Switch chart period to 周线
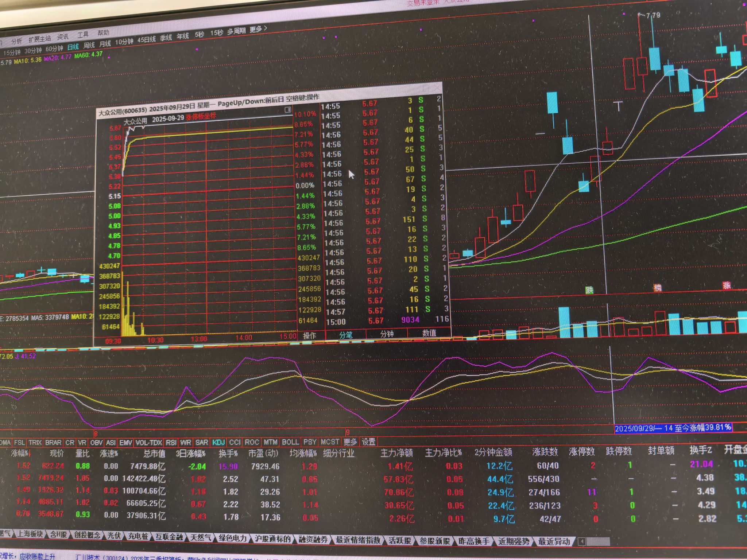 (x=89, y=45)
